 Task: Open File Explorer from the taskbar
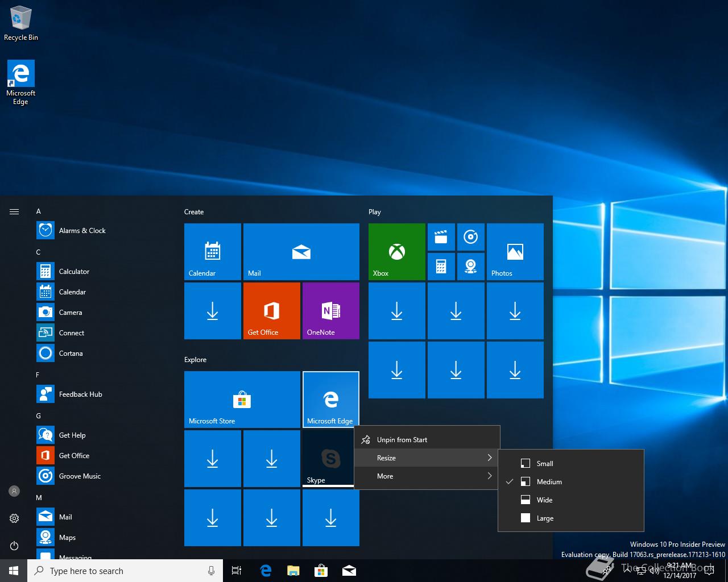pos(293,571)
